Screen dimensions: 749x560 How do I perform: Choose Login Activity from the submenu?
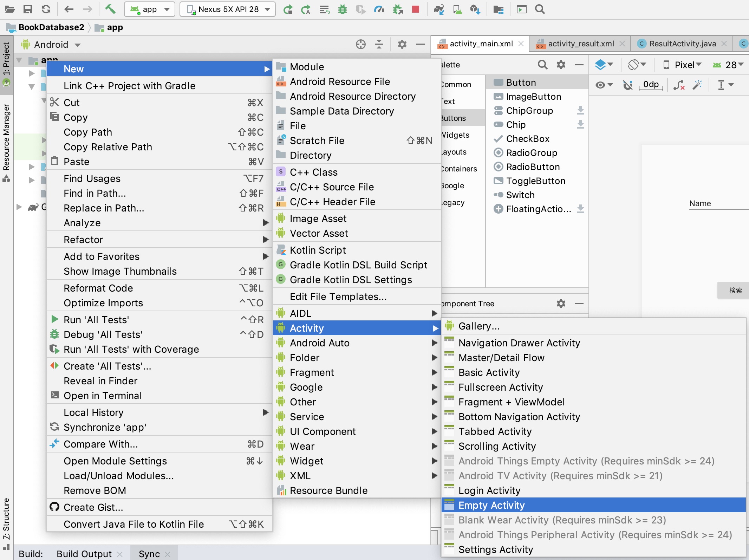tap(593, 490)
